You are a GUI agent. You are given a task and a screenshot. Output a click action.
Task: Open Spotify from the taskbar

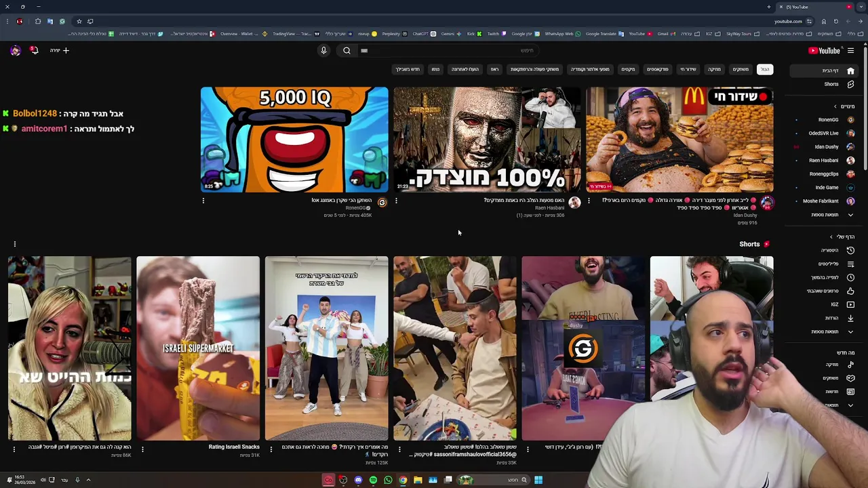373,480
